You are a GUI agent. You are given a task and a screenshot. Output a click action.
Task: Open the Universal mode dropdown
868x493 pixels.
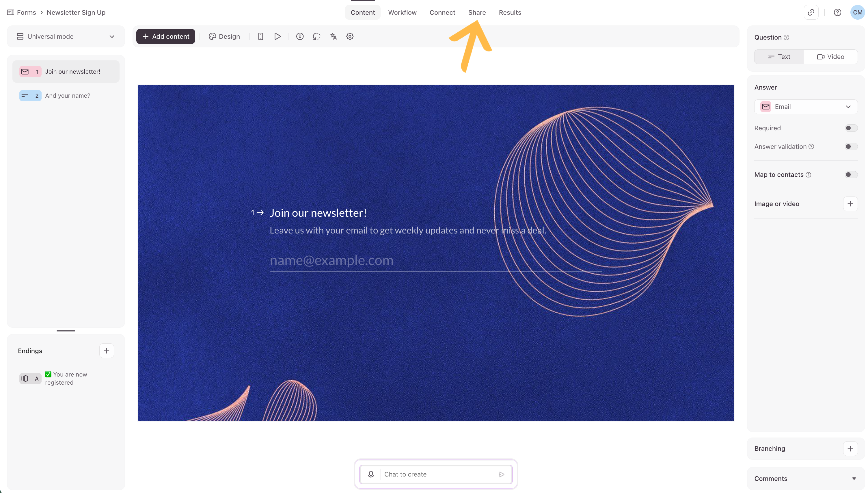66,37
